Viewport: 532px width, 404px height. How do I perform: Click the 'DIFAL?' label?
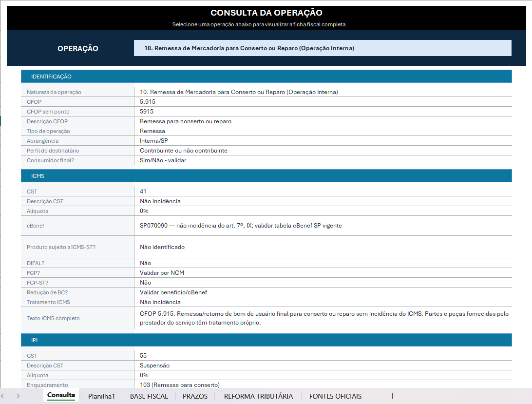tap(36, 263)
